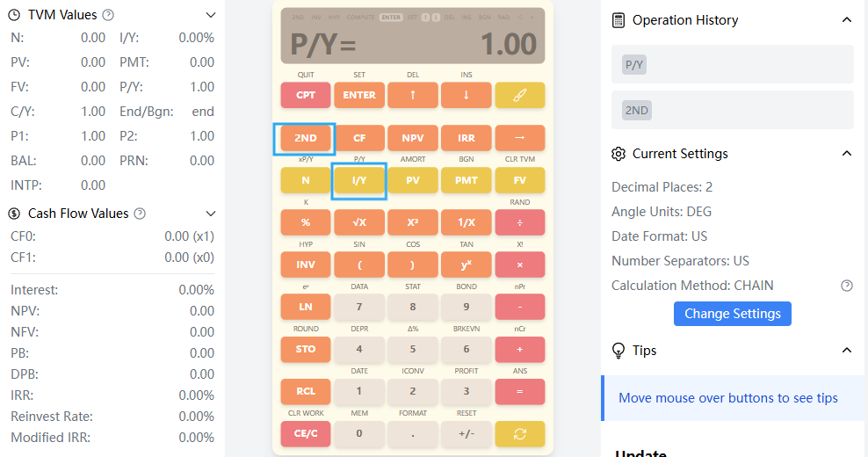
Task: Click the right arrow backspace key
Action: tap(519, 138)
